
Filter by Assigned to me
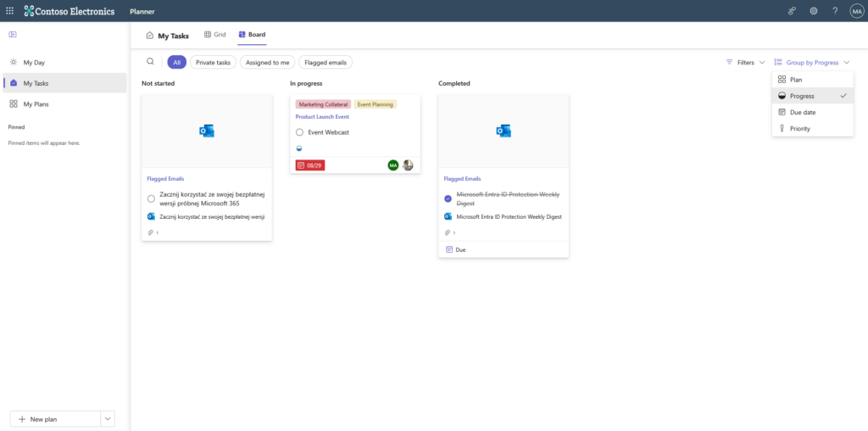click(267, 62)
